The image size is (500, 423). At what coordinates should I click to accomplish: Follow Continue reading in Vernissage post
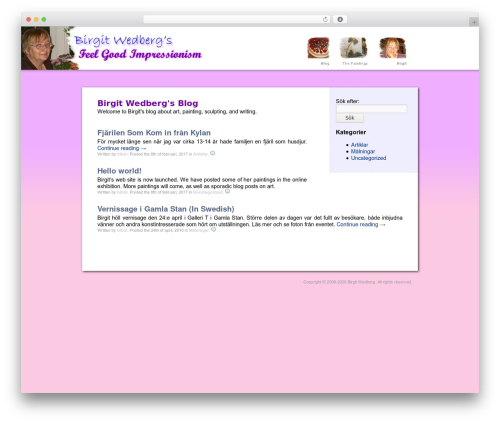361,224
